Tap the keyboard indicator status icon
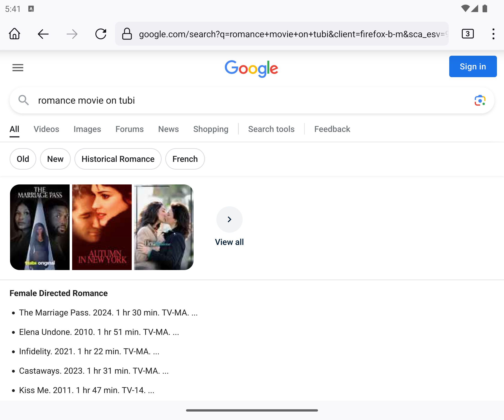The height and width of the screenshot is (420, 504). pyautogui.click(x=31, y=9)
